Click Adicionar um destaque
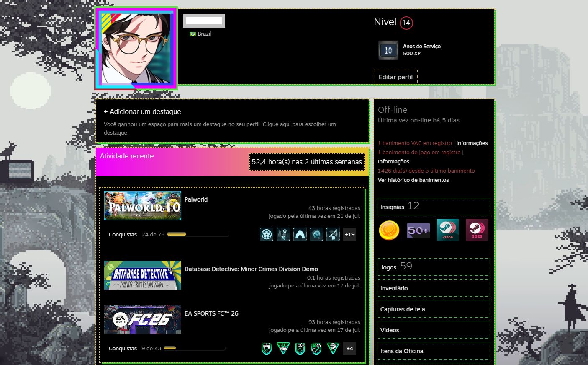Screen dimensions: 588x365 (x=142, y=111)
